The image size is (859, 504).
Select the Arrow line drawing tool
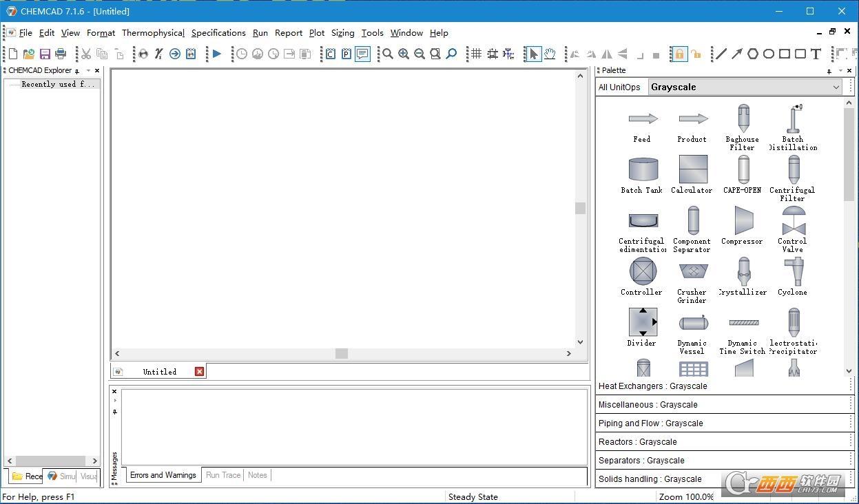(736, 54)
